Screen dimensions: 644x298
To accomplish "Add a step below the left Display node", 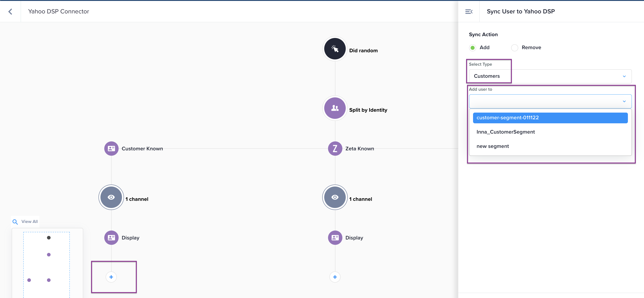I will tap(111, 277).
